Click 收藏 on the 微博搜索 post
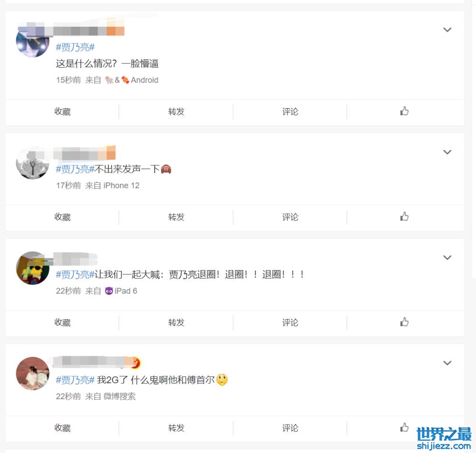The image size is (476, 453). coord(62,428)
